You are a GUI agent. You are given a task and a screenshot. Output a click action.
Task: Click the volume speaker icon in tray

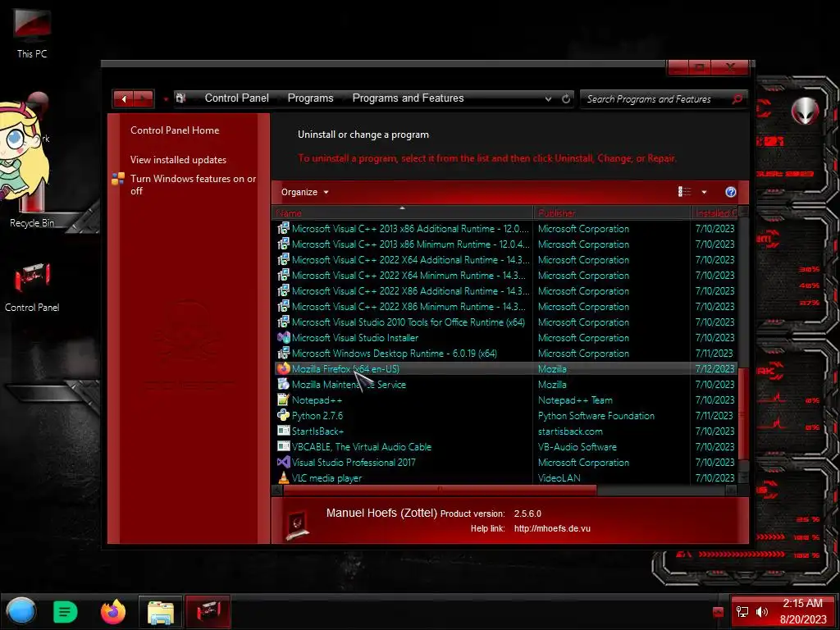762,612
